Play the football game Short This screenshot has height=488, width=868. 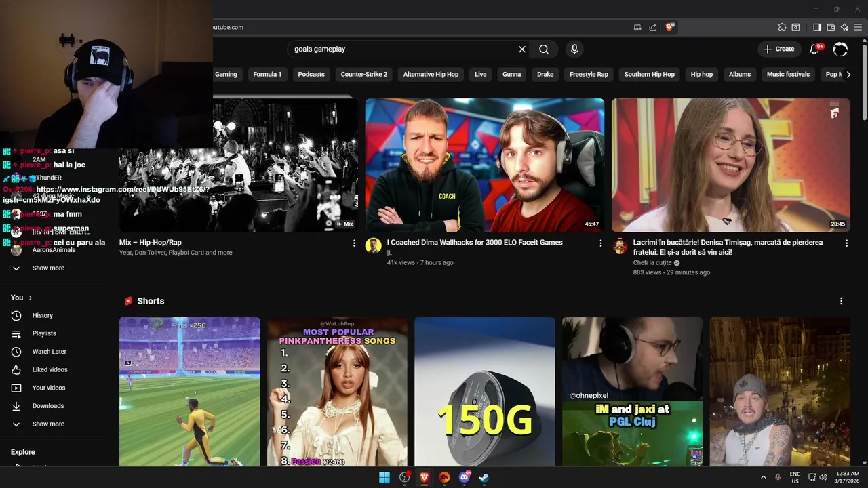(190, 392)
